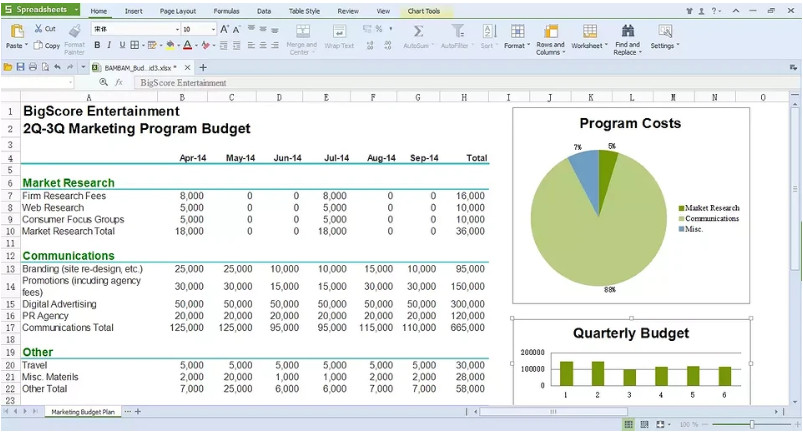Toggle Underline formatting
This screenshot has width=803, height=432.
[x=122, y=45]
